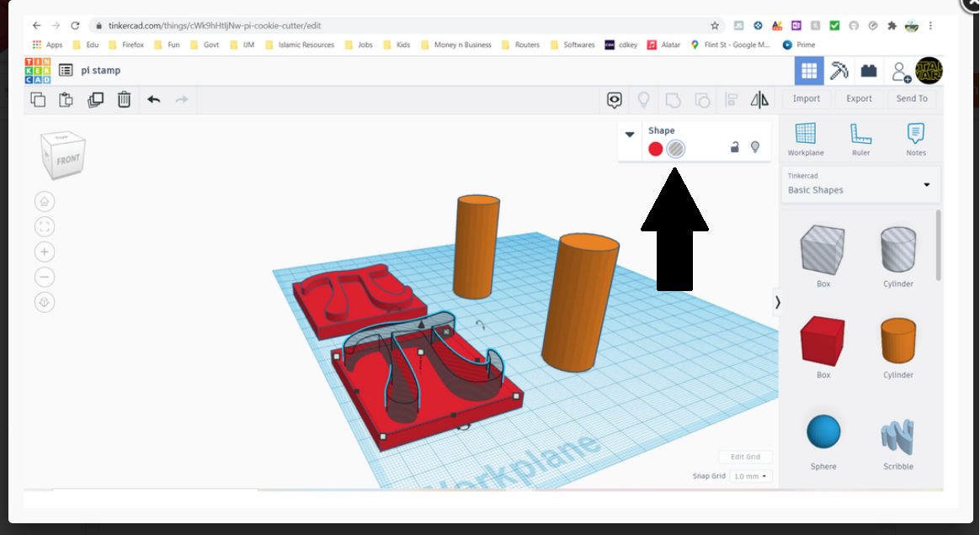Toggle the shape lock icon

[x=734, y=147]
